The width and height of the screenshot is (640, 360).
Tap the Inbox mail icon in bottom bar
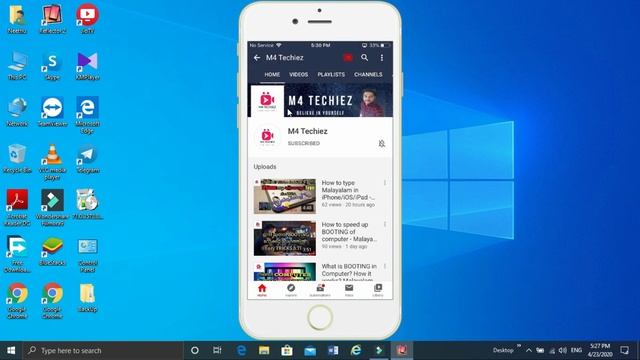click(349, 290)
